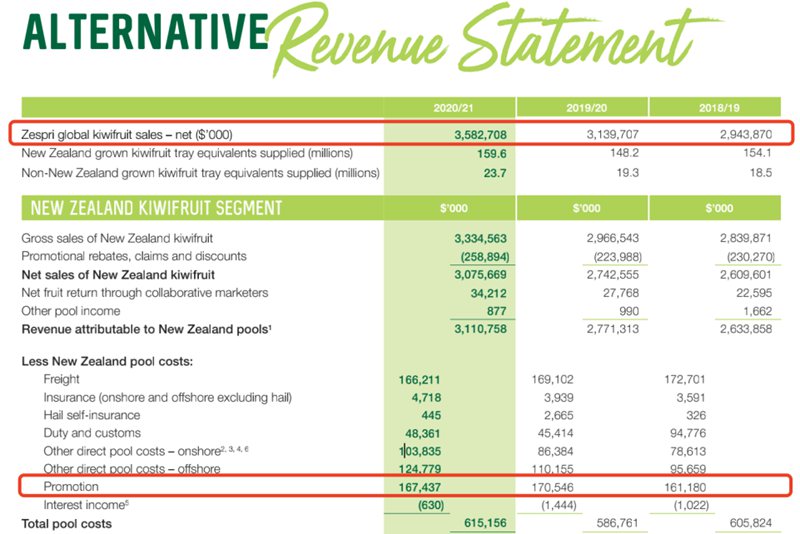Click the "Interest income" label
The image size is (800, 534).
(x=86, y=505)
